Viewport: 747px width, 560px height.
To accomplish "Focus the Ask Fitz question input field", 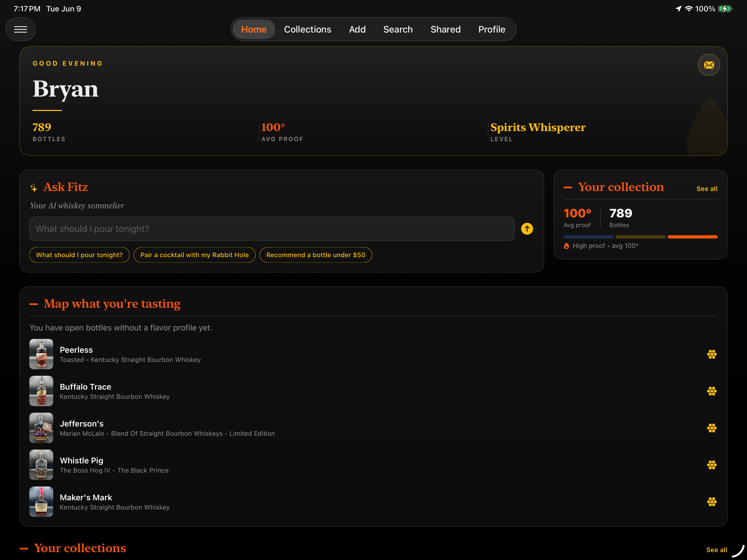I will tap(272, 229).
